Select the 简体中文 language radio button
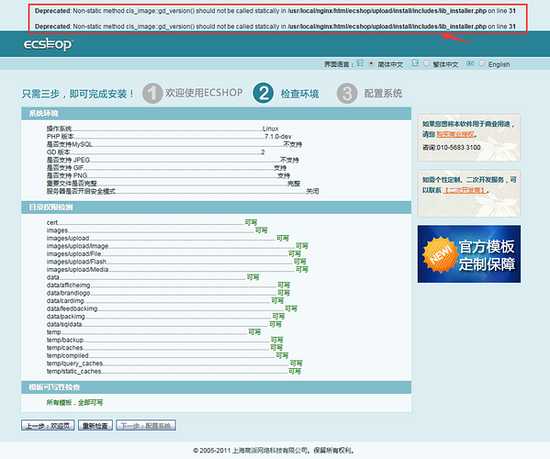The height and width of the screenshot is (459, 550). (x=371, y=64)
